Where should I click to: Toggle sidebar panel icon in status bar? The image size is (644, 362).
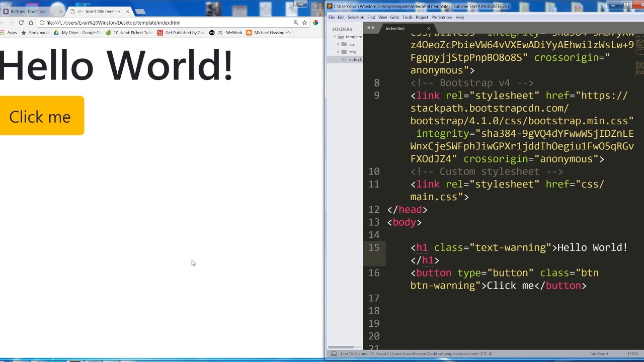(333, 354)
